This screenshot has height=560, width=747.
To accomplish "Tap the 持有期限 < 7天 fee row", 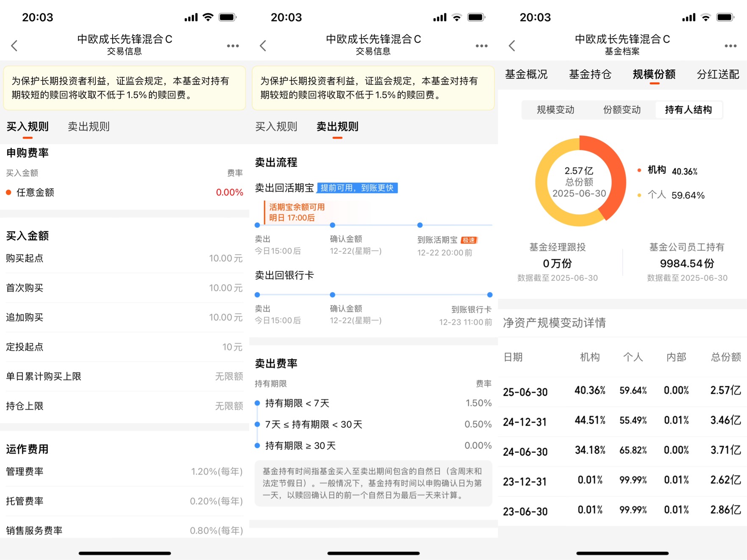I will 373,403.
